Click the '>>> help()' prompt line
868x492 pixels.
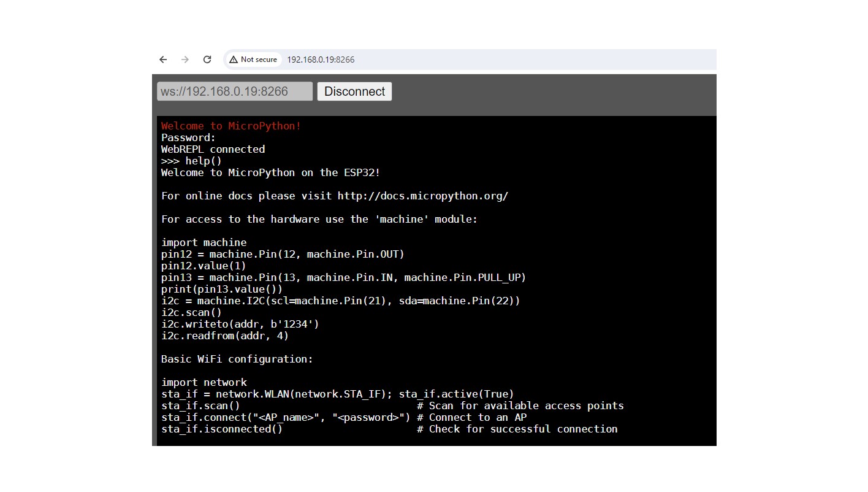(191, 161)
